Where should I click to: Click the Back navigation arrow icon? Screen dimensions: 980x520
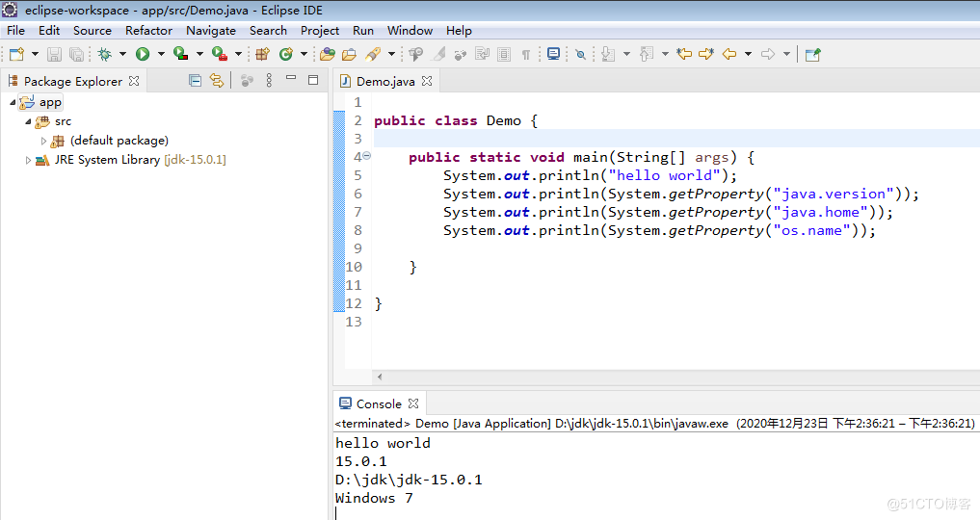729,55
